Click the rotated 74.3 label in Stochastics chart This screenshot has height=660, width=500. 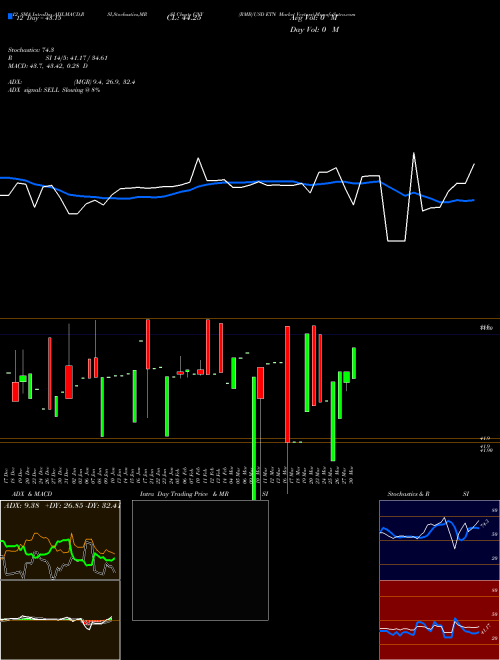(x=484, y=523)
